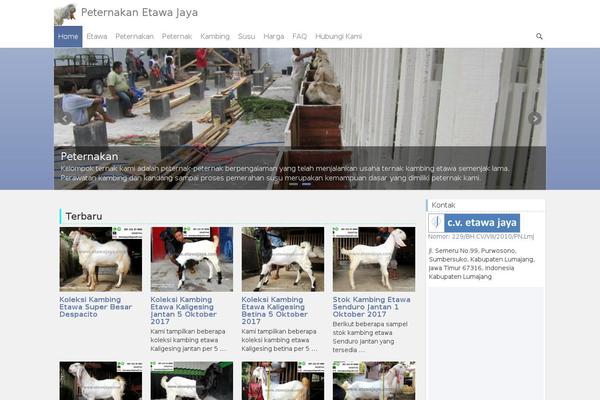Click the Kaligesing Betina goat thumbnail
The width and height of the screenshot is (600, 400).
(x=283, y=259)
